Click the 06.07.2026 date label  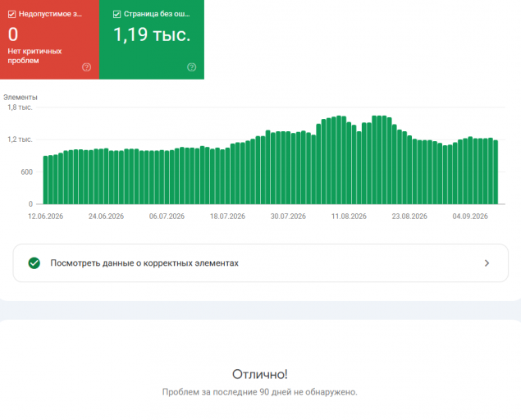167,217
